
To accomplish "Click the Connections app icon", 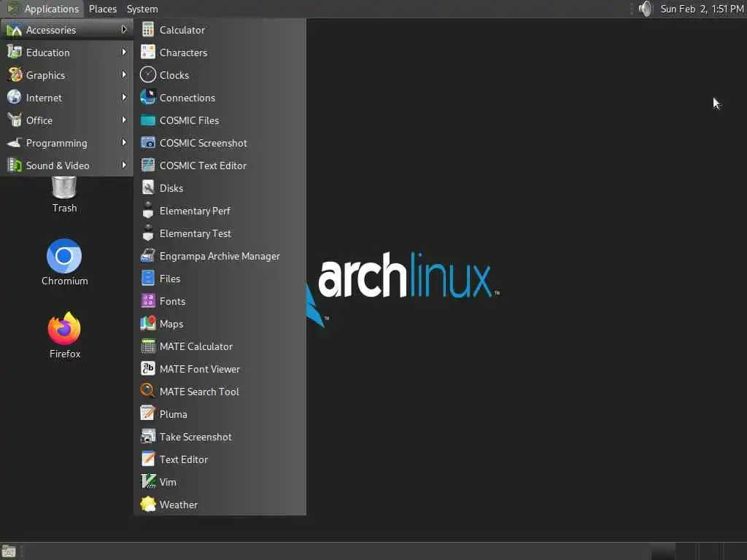I will coord(147,97).
